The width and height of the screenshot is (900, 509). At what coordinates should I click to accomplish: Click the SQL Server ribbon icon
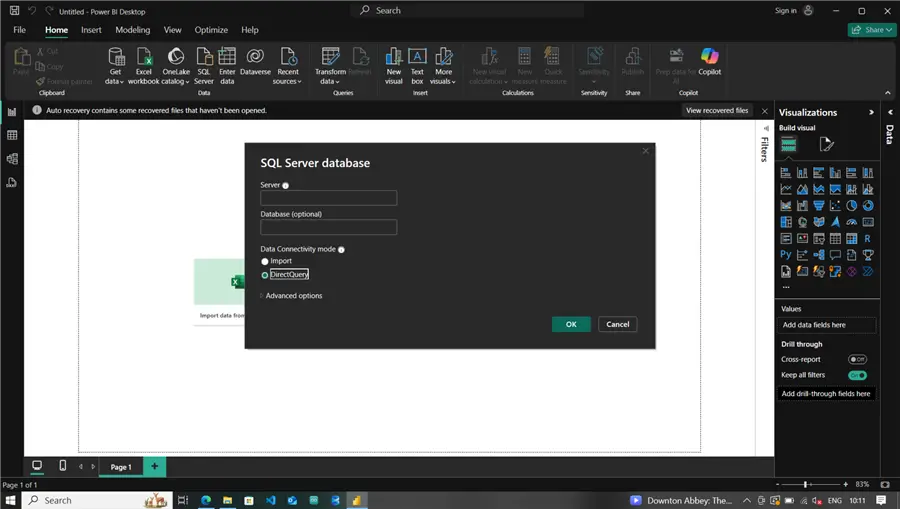coord(204,65)
